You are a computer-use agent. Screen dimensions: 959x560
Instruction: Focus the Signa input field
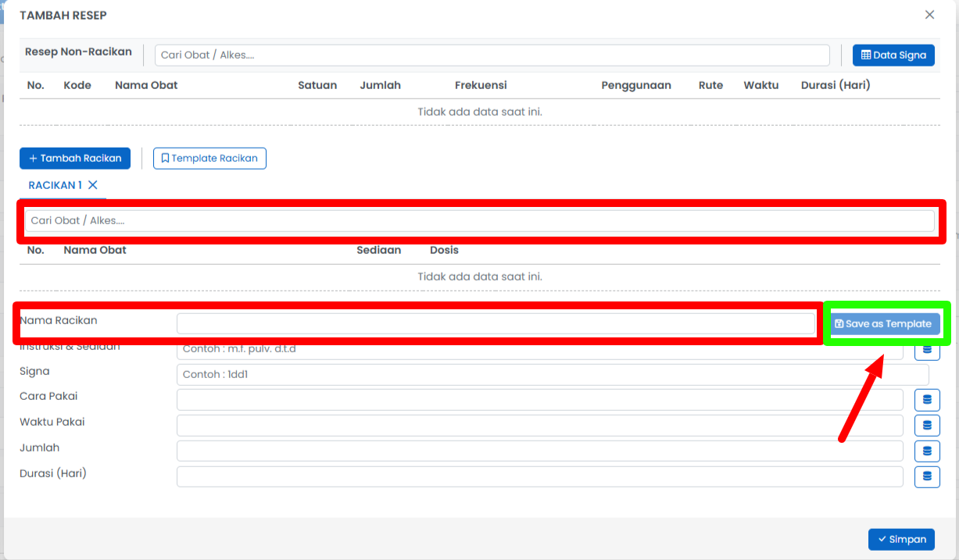(x=552, y=375)
